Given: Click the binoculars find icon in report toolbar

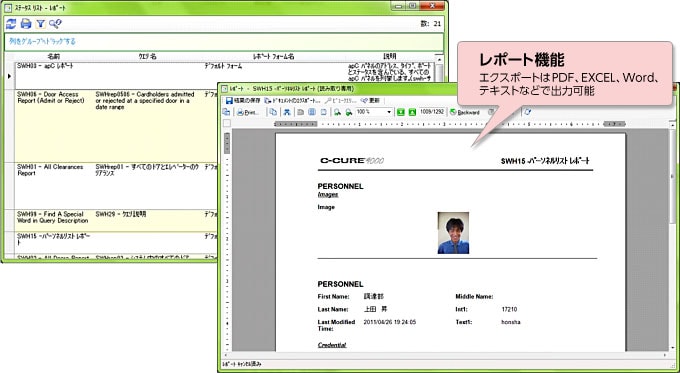Looking at the screenshot, I should pyautogui.click(x=287, y=112).
